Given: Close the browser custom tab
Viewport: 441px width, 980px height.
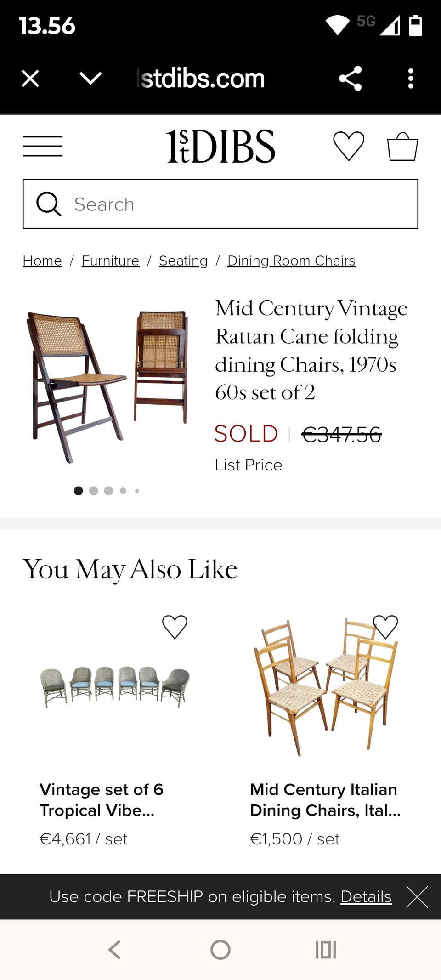Looking at the screenshot, I should tap(30, 79).
